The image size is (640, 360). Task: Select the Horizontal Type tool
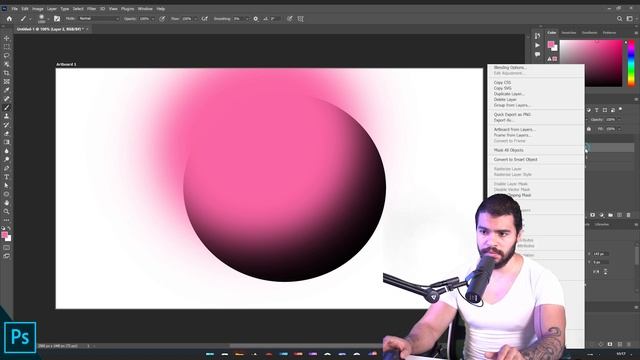(x=7, y=177)
